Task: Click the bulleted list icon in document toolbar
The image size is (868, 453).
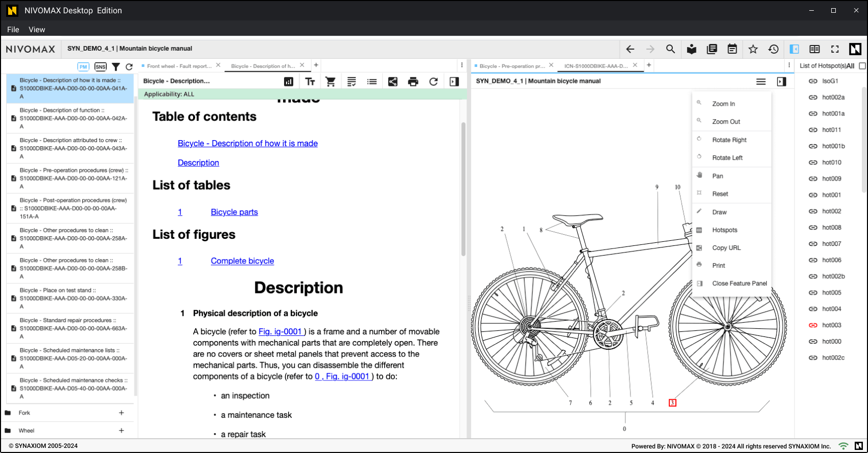Action: [x=372, y=82]
